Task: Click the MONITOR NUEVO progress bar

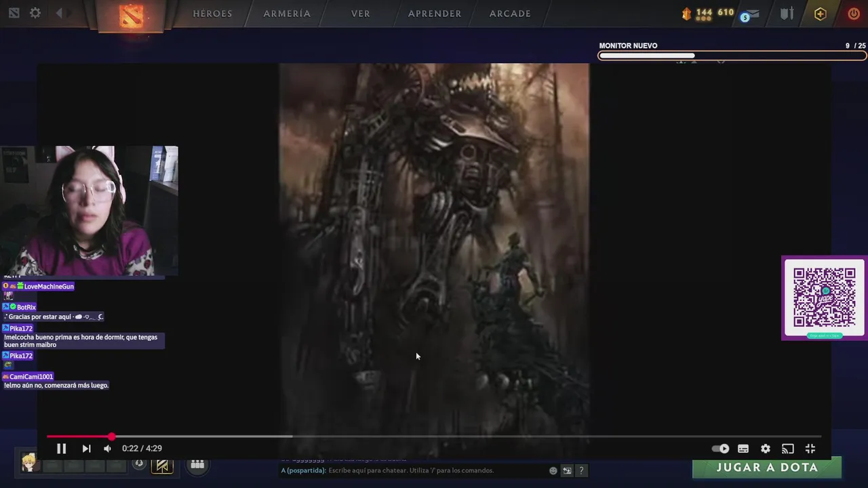Action: point(732,56)
